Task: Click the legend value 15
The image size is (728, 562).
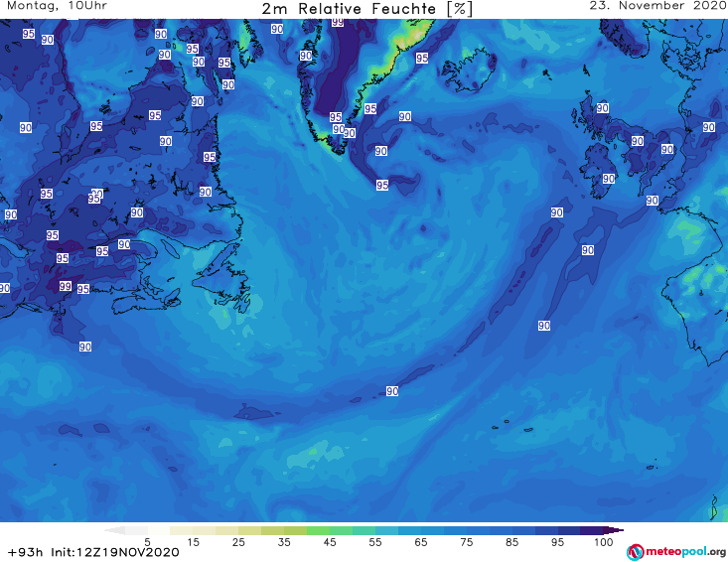Action: 193,542
